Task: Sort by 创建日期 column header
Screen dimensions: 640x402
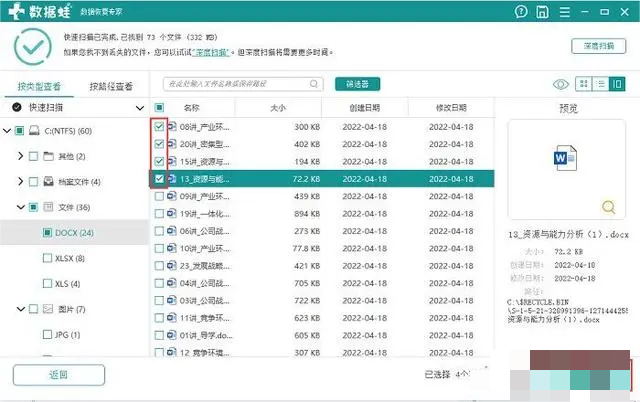Action: [x=364, y=108]
